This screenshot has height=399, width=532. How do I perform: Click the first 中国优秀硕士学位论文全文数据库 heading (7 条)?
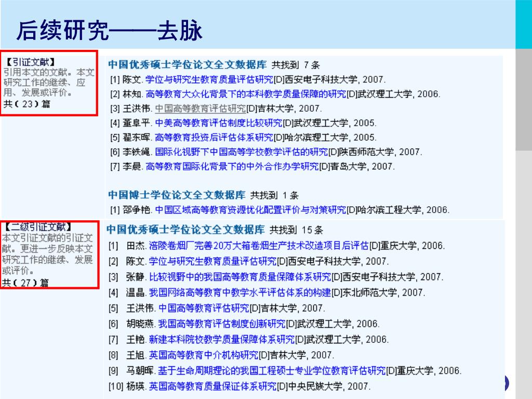(x=187, y=64)
